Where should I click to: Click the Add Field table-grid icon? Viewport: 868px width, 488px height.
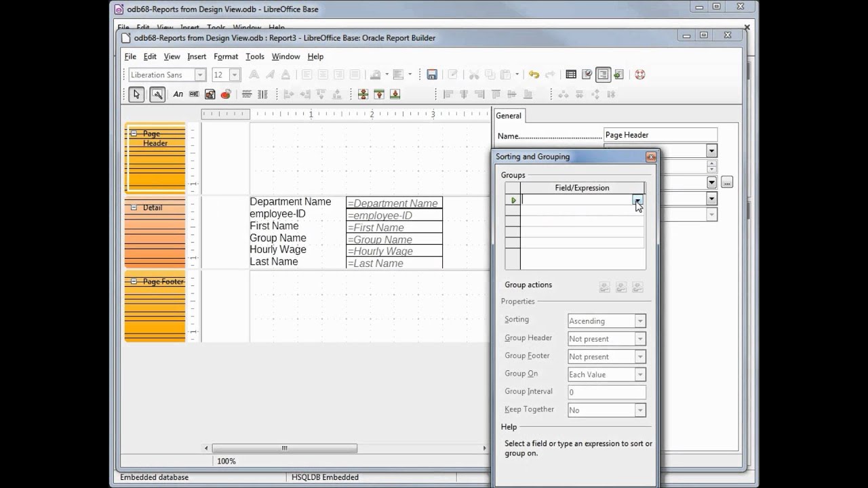571,75
